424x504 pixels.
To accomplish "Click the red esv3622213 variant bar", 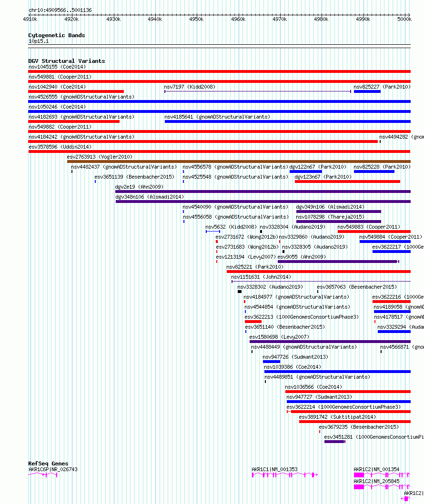I will point(253,322).
